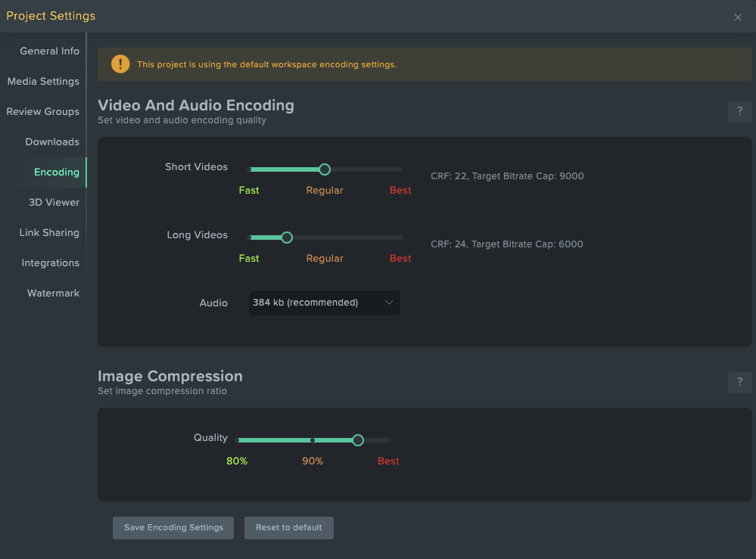Click the Long Videos slider handle

pos(287,238)
